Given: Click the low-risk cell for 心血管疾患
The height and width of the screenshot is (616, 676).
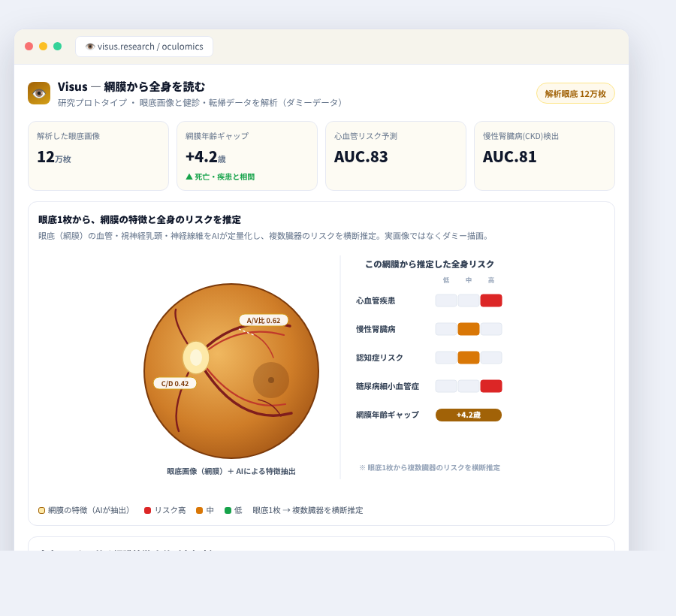Looking at the screenshot, I should point(446,300).
